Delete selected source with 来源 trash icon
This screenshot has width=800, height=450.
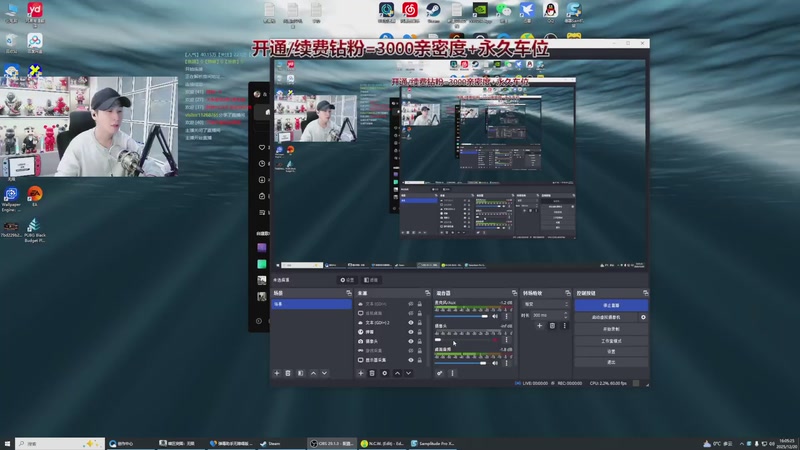372,373
